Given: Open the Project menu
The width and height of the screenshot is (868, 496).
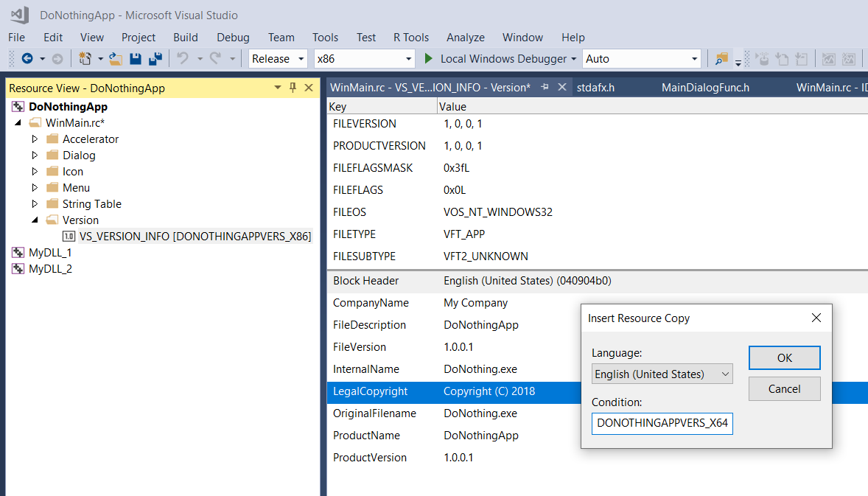Looking at the screenshot, I should (139, 37).
